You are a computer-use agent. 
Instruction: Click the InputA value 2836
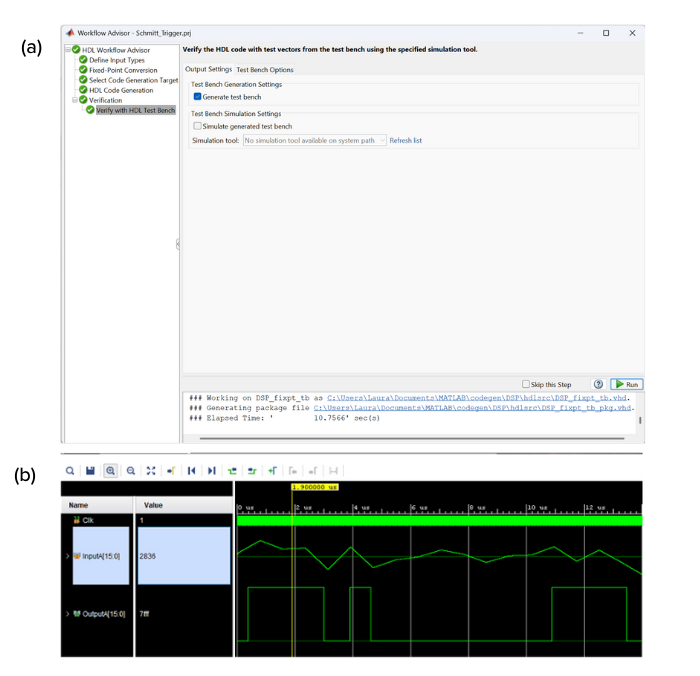click(147, 556)
